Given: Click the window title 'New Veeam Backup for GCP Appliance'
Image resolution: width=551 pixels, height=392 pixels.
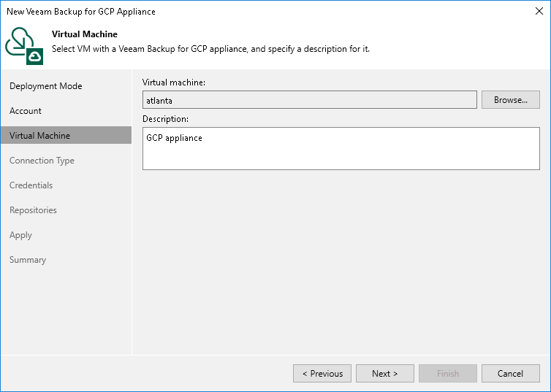Looking at the screenshot, I should (81, 12).
